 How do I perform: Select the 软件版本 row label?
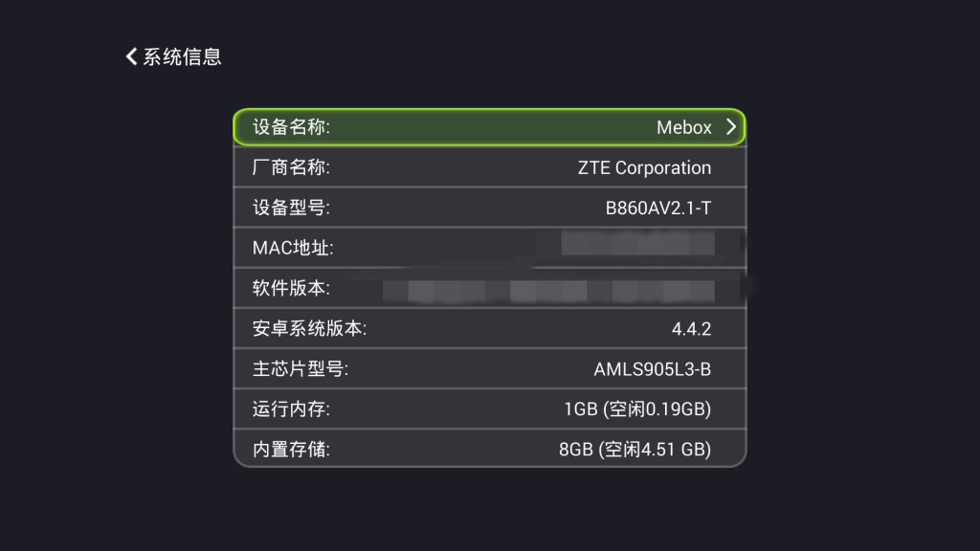pyautogui.click(x=291, y=289)
